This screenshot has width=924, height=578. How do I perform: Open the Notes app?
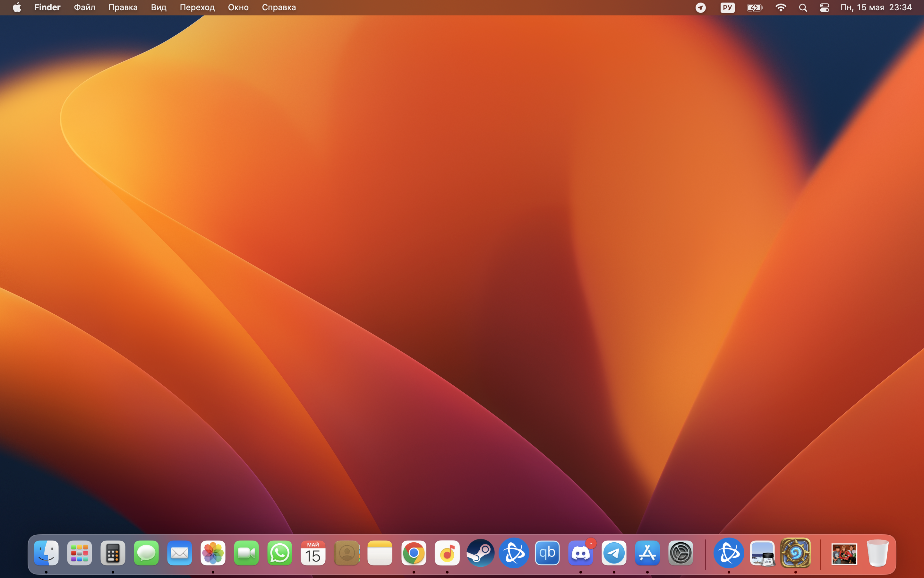point(380,553)
